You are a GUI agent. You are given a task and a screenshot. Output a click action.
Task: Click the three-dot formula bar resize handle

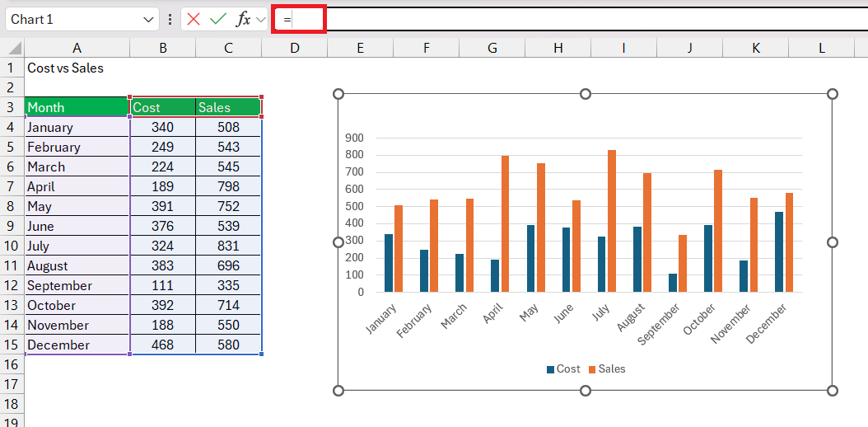(170, 20)
